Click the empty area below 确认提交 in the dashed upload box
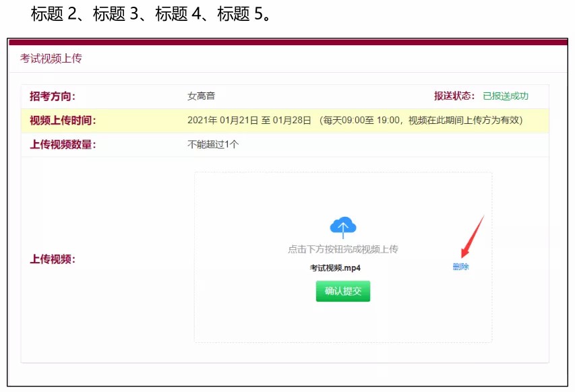Screen dimensions: 575x392 point(343,322)
